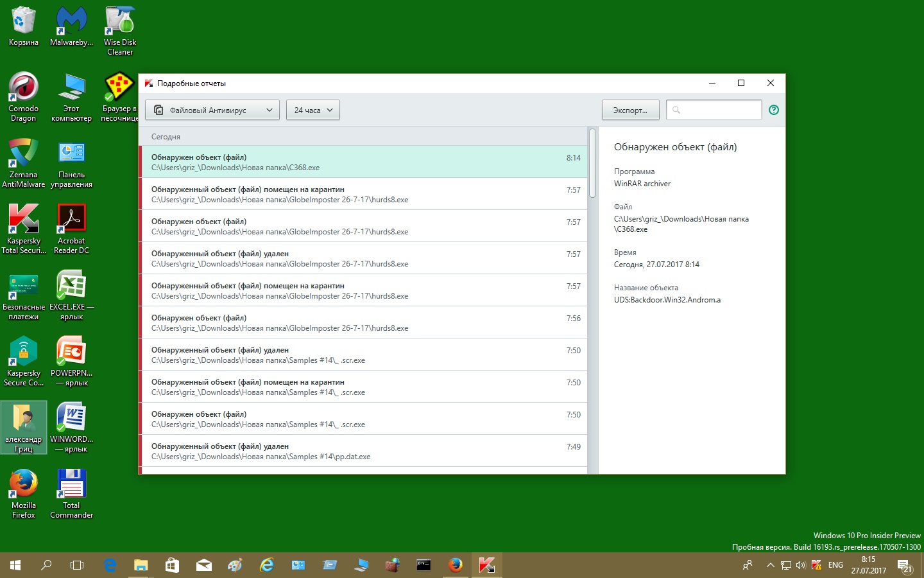Expand the 24 часа time period dropdown
Image resolution: width=924 pixels, height=578 pixels.
(x=313, y=110)
